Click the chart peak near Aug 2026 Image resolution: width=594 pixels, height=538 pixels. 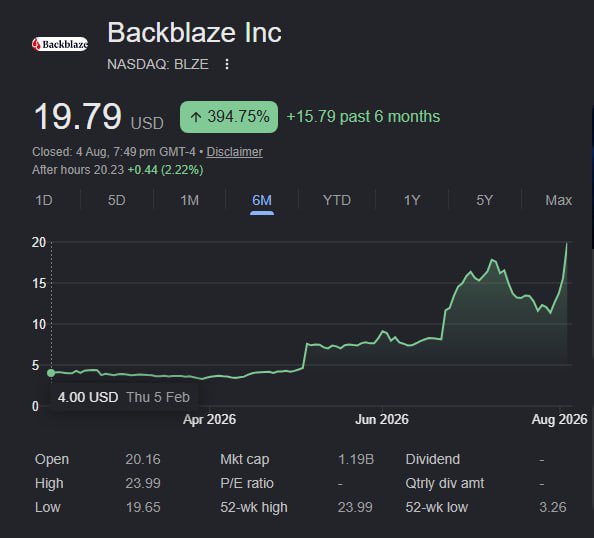(567, 243)
